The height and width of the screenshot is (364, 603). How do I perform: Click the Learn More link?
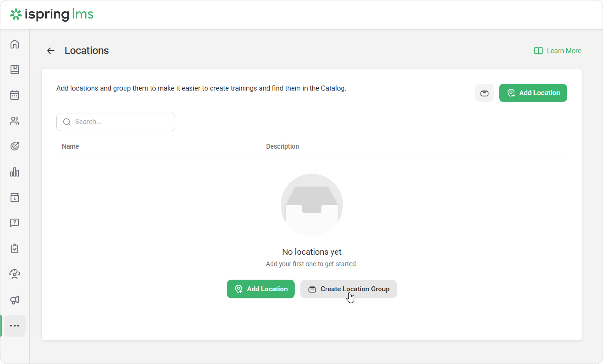click(558, 51)
